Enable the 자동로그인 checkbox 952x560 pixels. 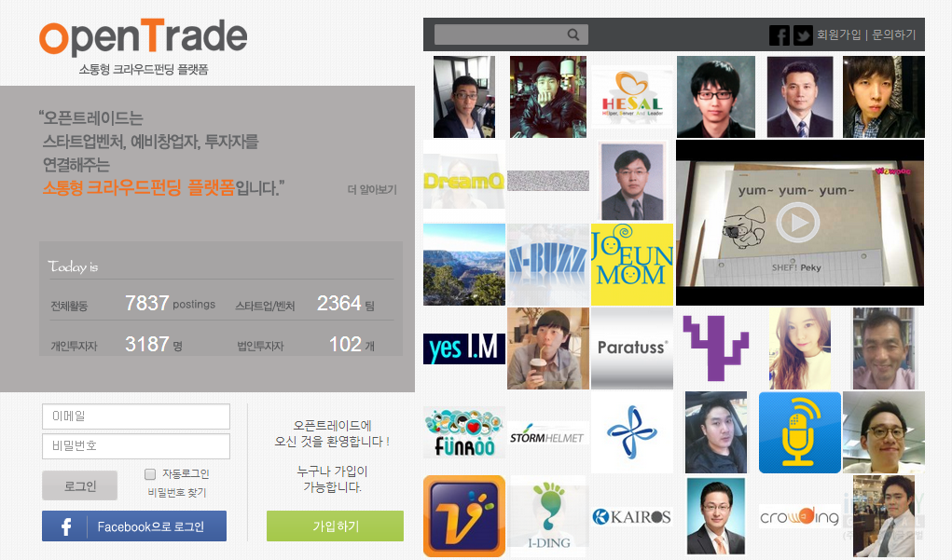pyautogui.click(x=150, y=474)
